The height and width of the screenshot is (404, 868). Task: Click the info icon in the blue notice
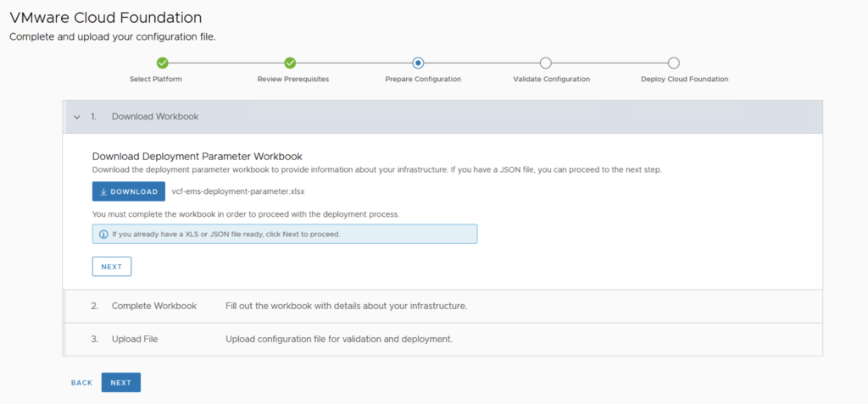tap(103, 234)
